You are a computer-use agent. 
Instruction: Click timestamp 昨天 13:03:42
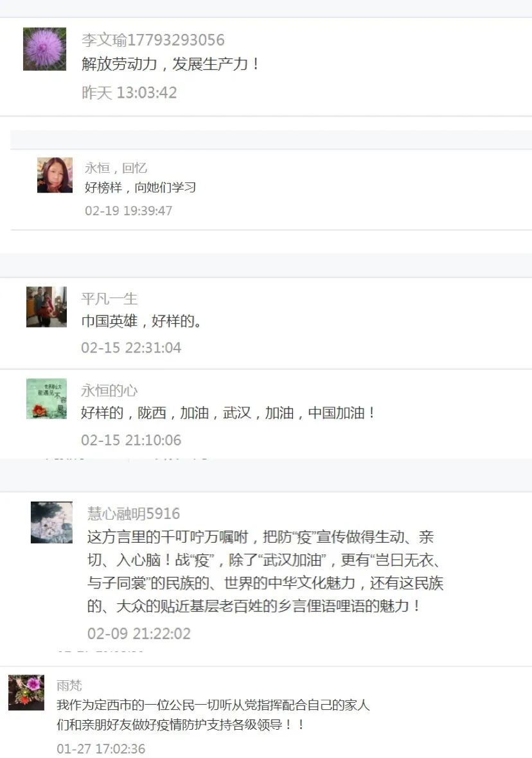[129, 93]
